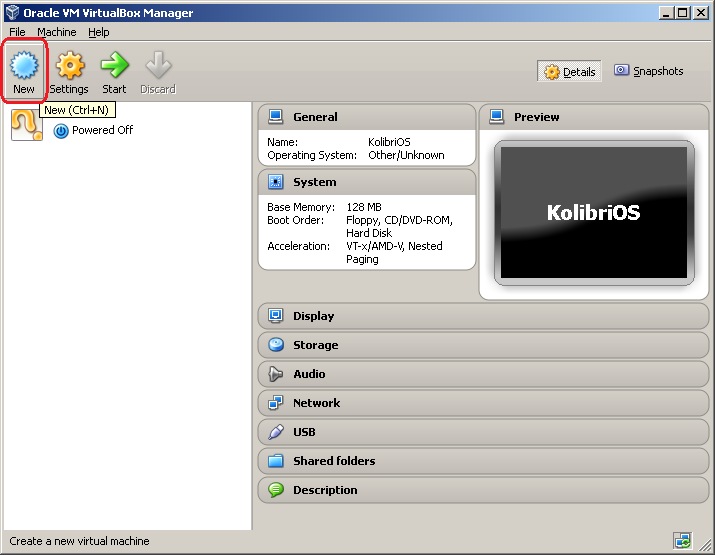Open the Settings gear icon

click(x=69, y=67)
